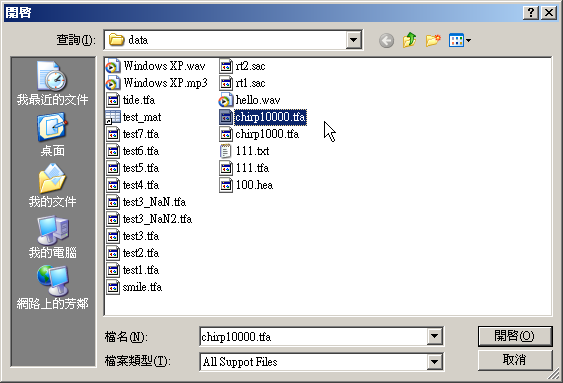Select the My Computer sidebar icon
This screenshot has width=563, height=383.
tap(52, 237)
